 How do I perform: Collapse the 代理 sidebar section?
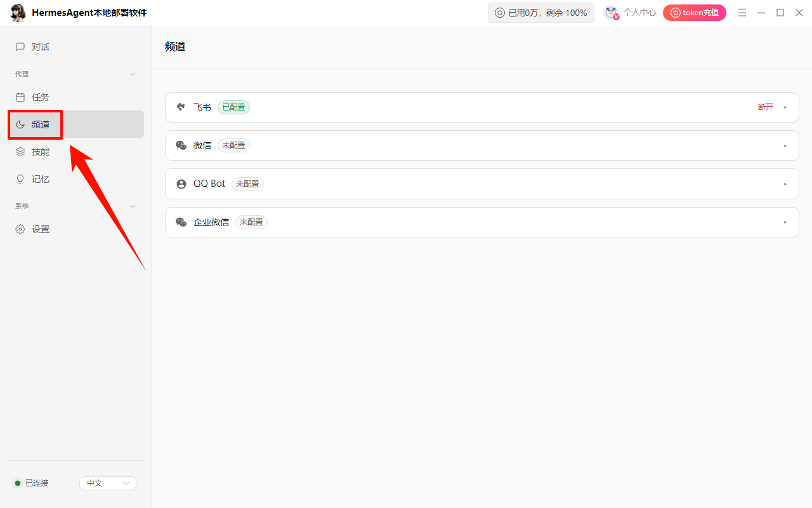(133, 74)
